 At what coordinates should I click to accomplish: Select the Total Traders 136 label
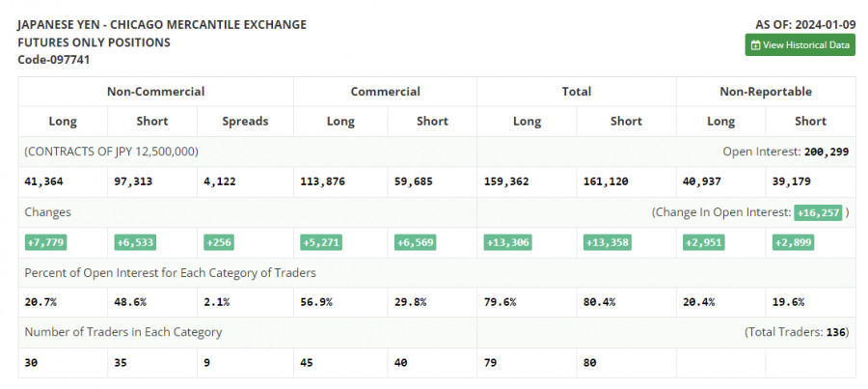click(796, 332)
